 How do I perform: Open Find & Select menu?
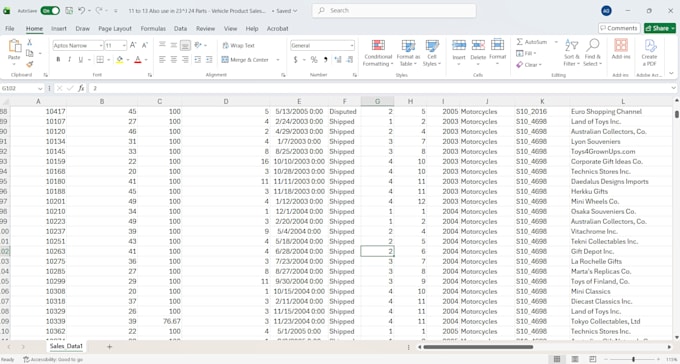(x=593, y=53)
